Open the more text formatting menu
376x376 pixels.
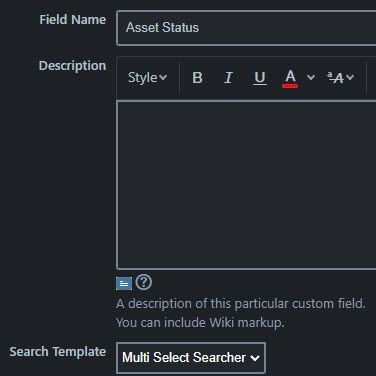[x=340, y=78]
